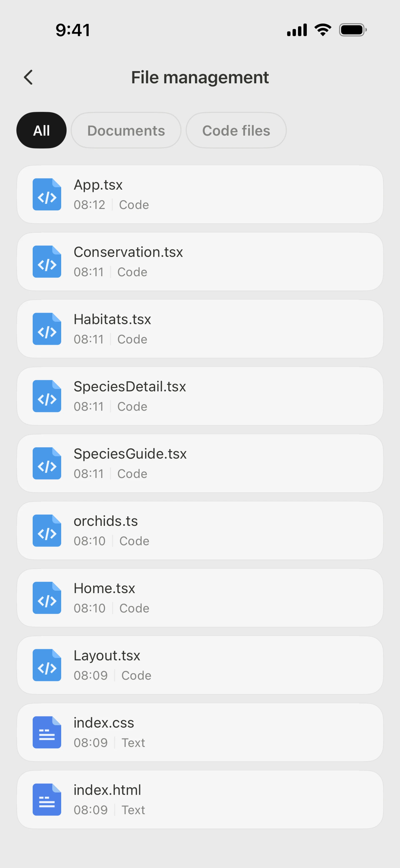Open the Habitats.tsx list entry
This screenshot has height=868, width=400.
[x=200, y=329]
